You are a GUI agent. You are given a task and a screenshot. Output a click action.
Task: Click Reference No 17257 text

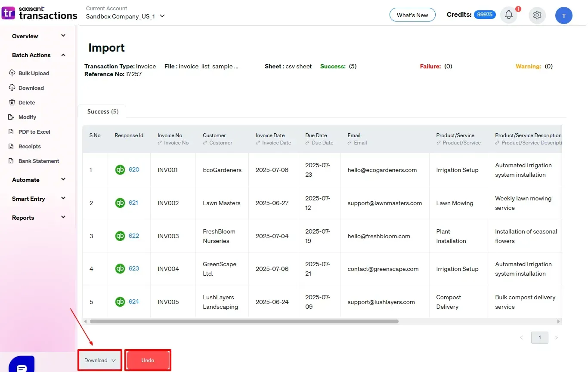pyautogui.click(x=113, y=74)
